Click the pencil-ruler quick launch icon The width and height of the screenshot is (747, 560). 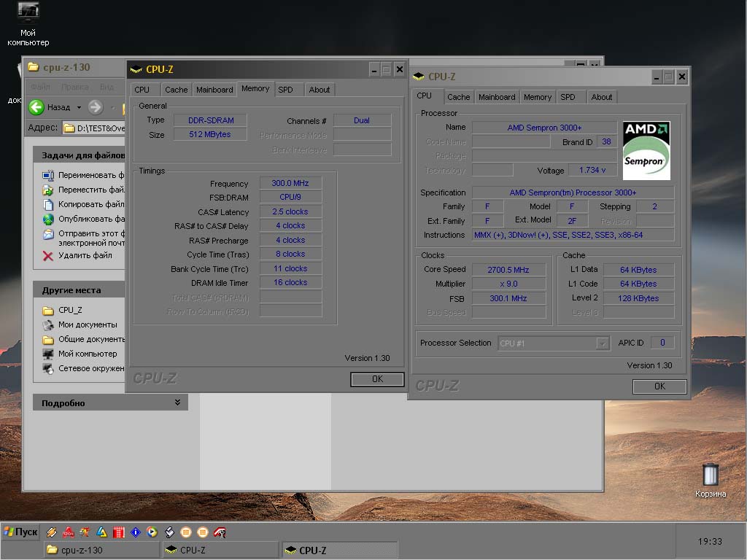[x=52, y=532]
